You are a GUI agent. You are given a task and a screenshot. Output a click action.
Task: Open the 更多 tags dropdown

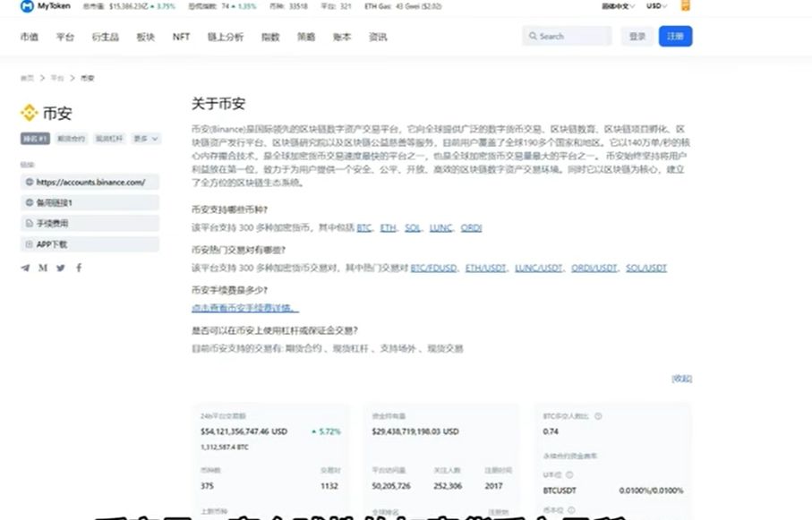click(143, 139)
